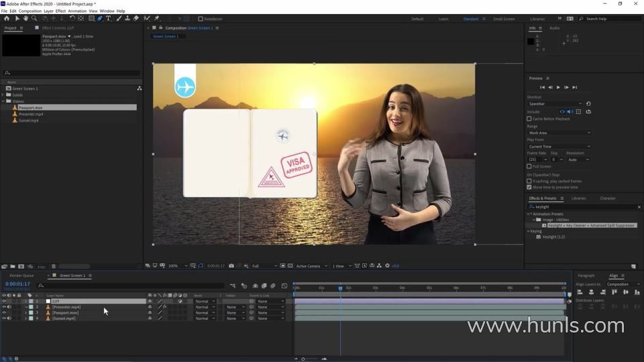Expand the Presenter.mp4 layer properties
Screen dimensions: 644x362
pyautogui.click(x=26, y=307)
